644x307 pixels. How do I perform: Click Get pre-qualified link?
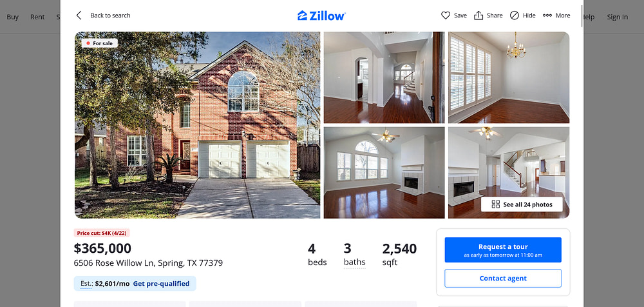(x=161, y=284)
